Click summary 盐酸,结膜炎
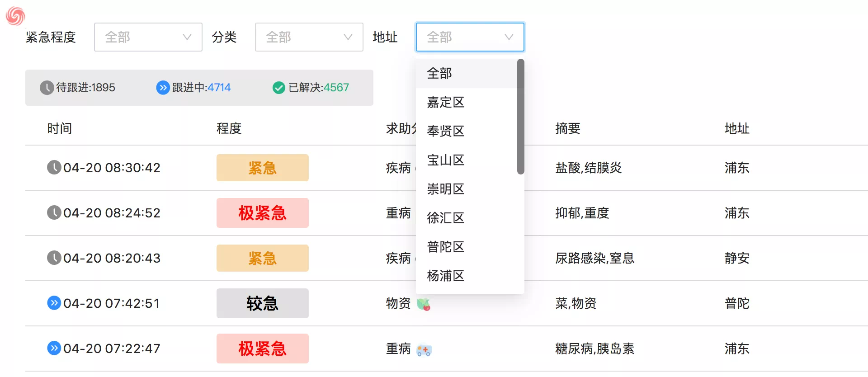This screenshot has width=868, height=377. [x=589, y=168]
